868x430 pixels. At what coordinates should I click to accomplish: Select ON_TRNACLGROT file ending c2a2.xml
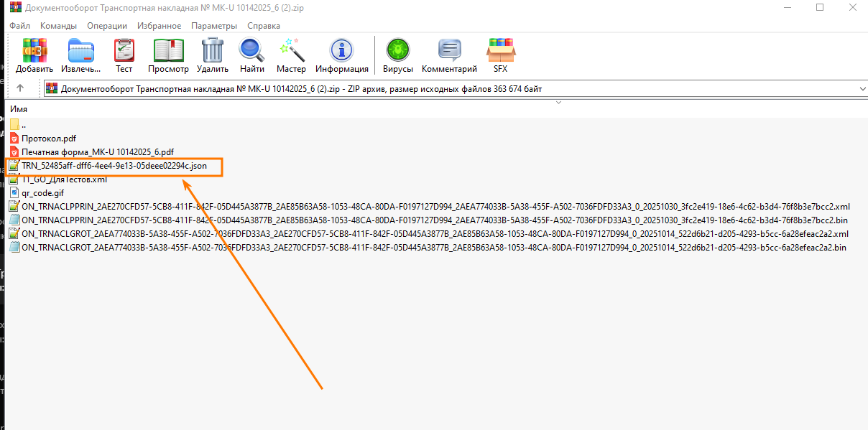pyautogui.click(x=435, y=234)
